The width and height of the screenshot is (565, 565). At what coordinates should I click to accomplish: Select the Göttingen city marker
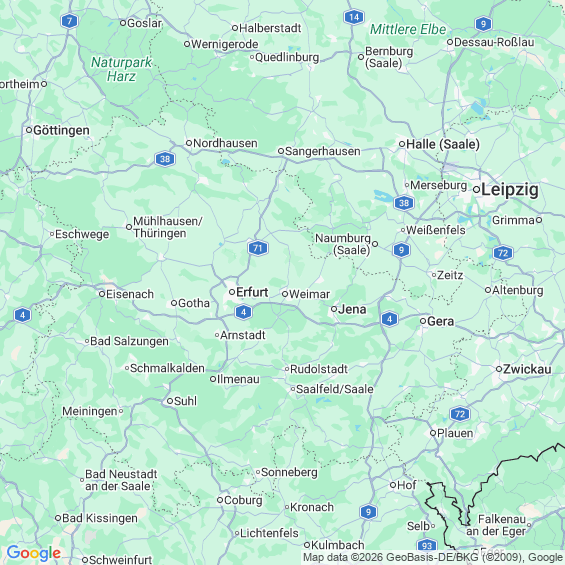point(29,130)
